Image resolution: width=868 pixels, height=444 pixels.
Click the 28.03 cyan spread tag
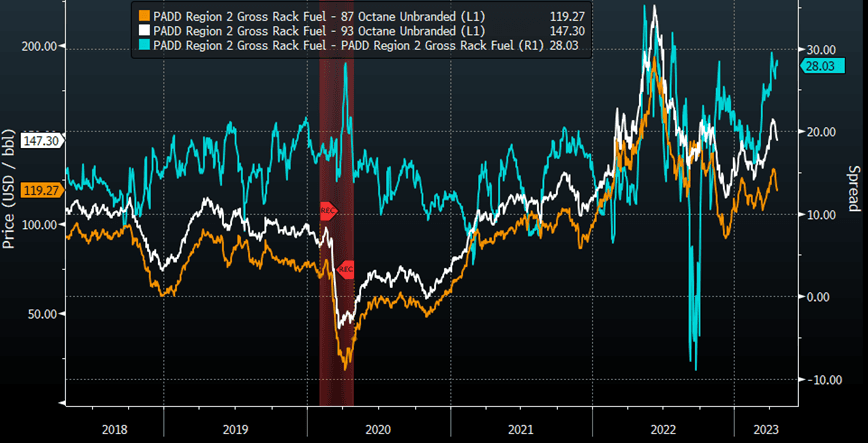[823, 66]
